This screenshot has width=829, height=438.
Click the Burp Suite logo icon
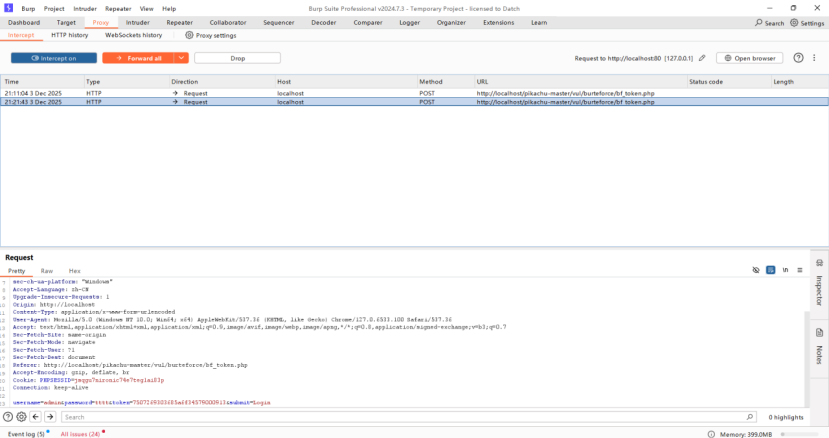[8, 8]
